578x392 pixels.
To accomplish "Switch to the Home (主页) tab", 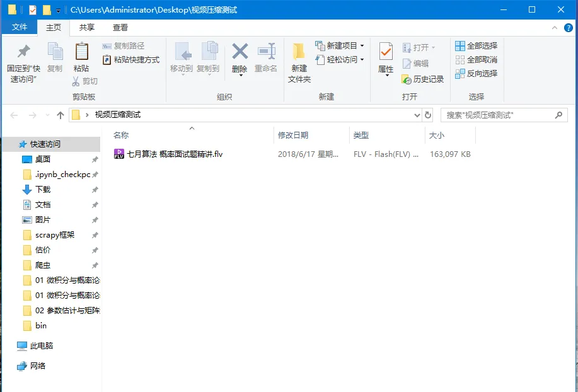I will pyautogui.click(x=54, y=28).
